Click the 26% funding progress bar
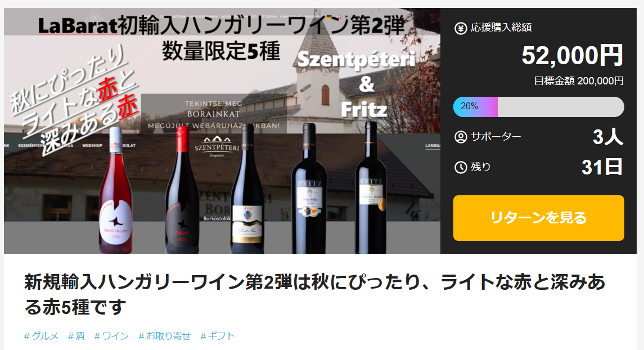Viewport: 644px width, 350px height. pos(538,107)
